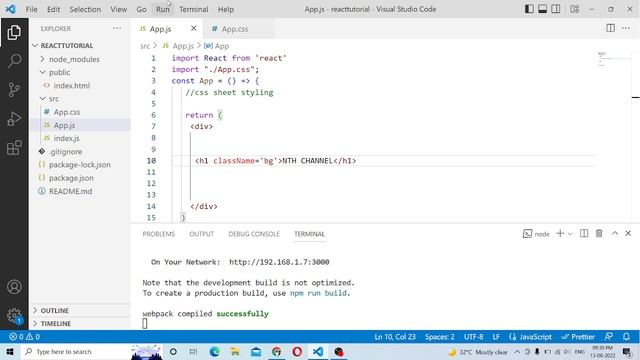This screenshot has width=640, height=360.
Task: Open the Go menu
Action: click(141, 9)
